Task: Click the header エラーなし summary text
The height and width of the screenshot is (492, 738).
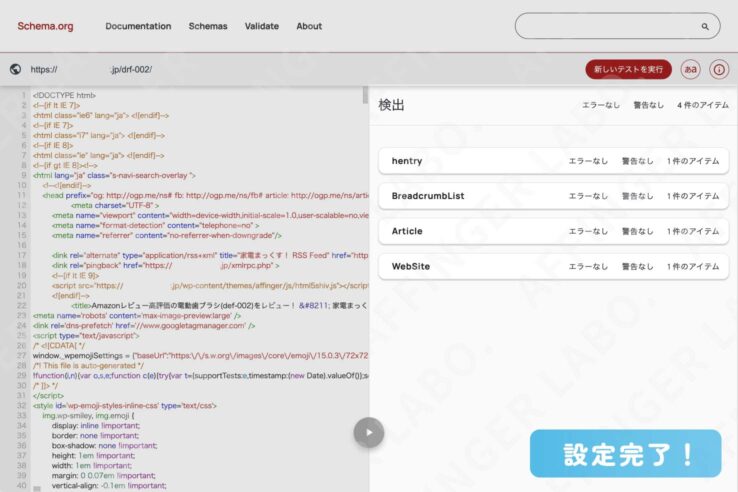Action: tap(601, 105)
